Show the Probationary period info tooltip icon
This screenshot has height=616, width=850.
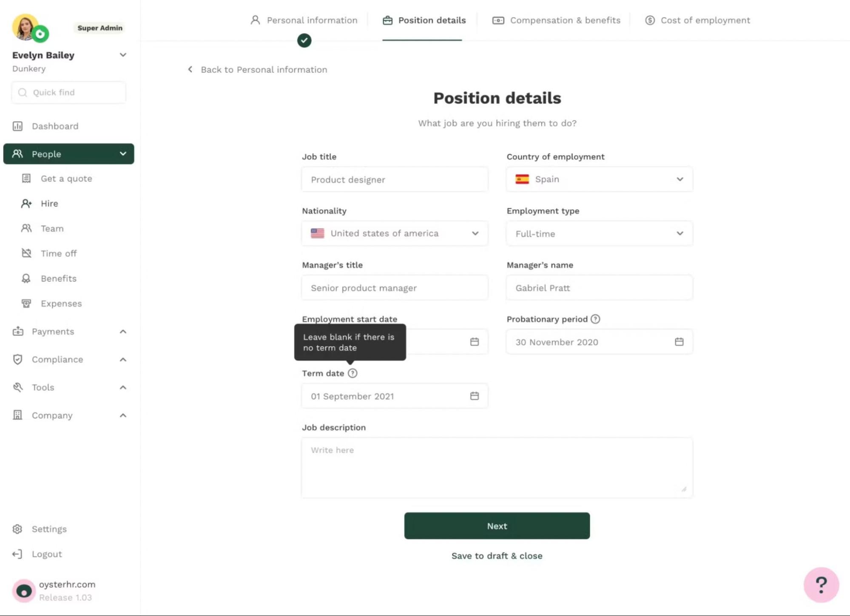(595, 319)
